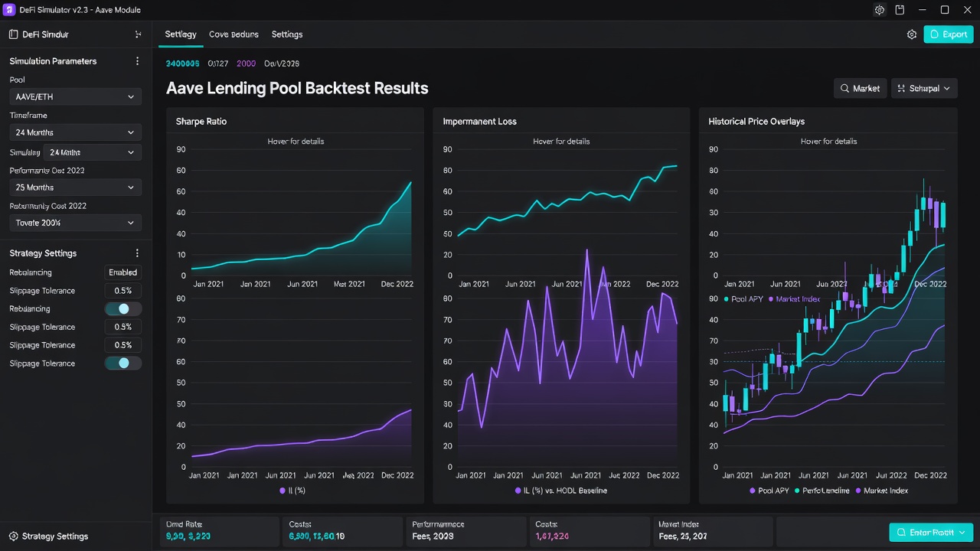The width and height of the screenshot is (980, 551).
Task: Open the Strategy Settings three-dot menu
Action: click(138, 253)
